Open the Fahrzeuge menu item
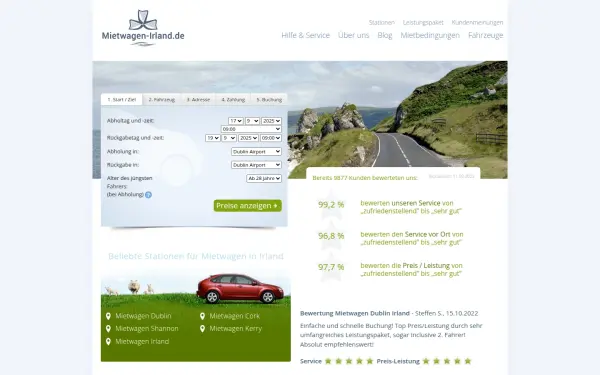Screen dimensions: 600x375 (486, 35)
